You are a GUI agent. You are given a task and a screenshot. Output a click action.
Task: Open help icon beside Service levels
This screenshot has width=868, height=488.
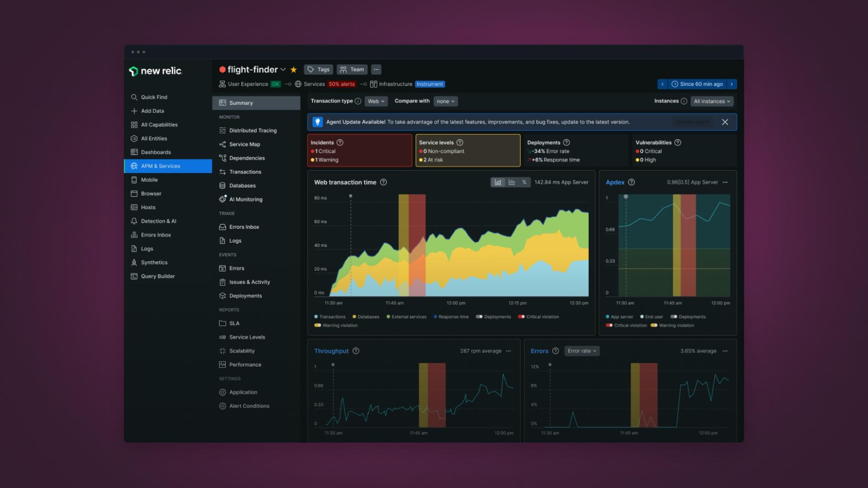click(x=460, y=142)
